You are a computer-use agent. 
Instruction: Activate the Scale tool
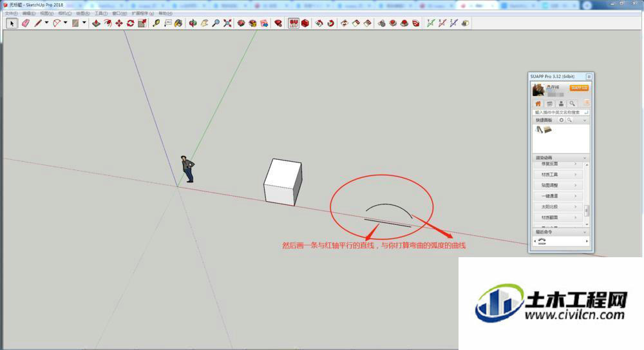click(x=142, y=23)
